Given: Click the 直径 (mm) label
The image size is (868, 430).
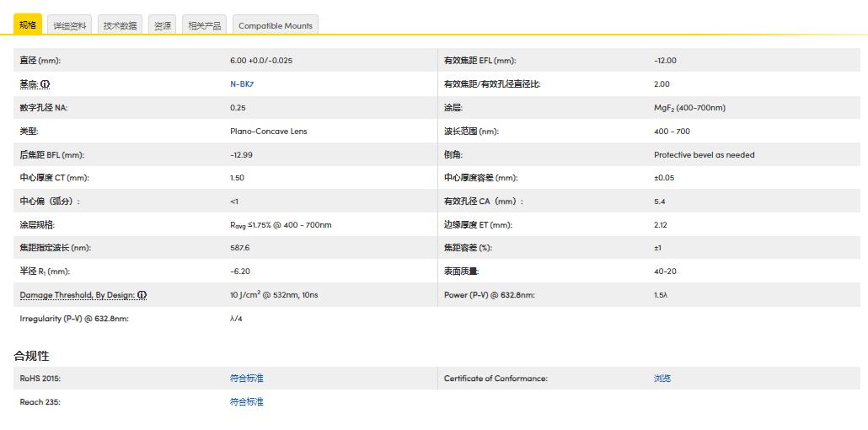Looking at the screenshot, I should (x=40, y=61).
